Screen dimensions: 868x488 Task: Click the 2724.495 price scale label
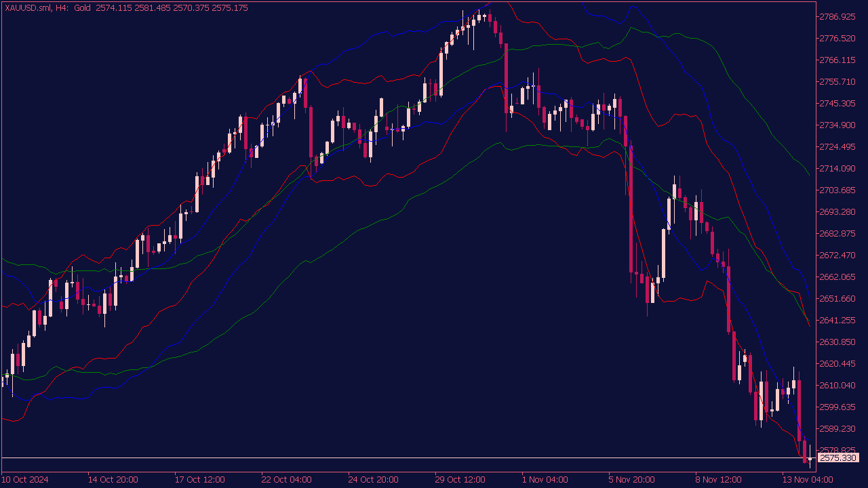tap(839, 146)
